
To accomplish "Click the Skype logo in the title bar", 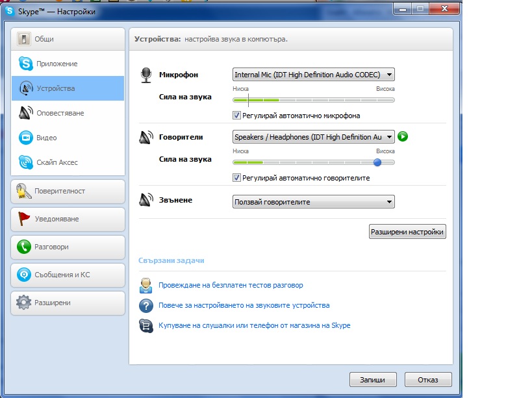I will [10, 11].
